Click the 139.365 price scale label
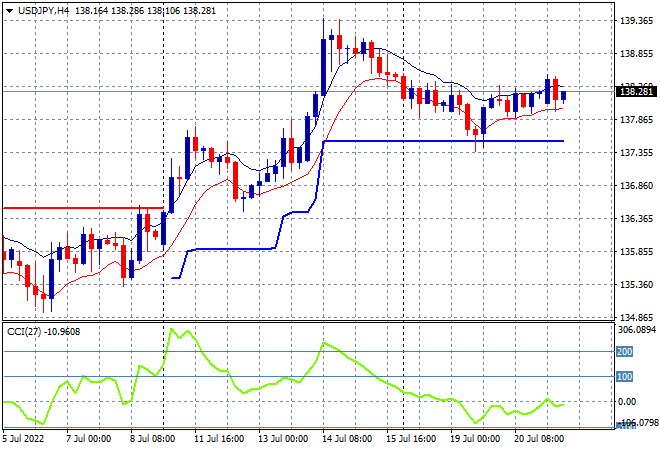Image resolution: width=660 pixels, height=450 pixels. point(636,20)
